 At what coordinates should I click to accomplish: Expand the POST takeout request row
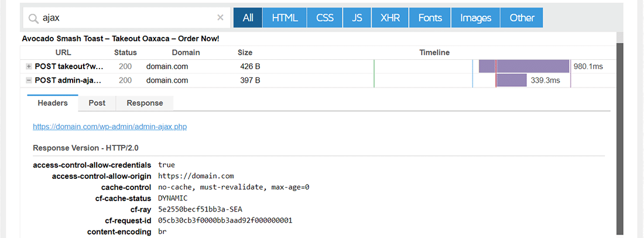29,67
